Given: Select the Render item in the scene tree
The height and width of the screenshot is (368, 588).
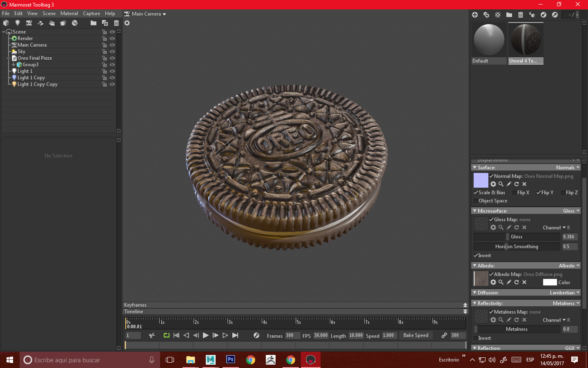Looking at the screenshot, I should [25, 38].
